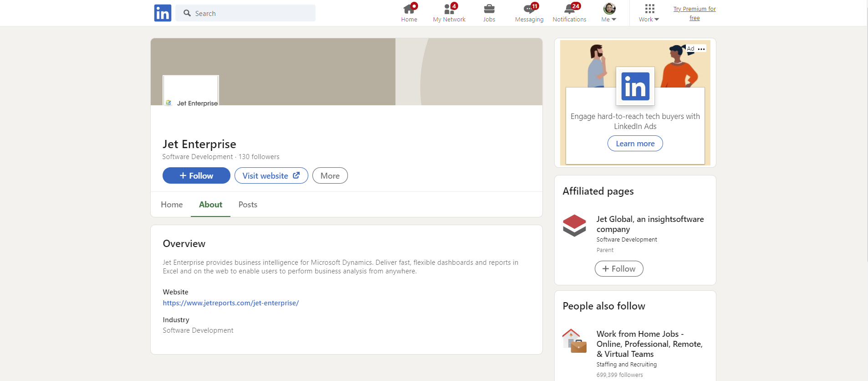This screenshot has height=381, width=868.
Task: Select the About tab
Action: point(210,205)
